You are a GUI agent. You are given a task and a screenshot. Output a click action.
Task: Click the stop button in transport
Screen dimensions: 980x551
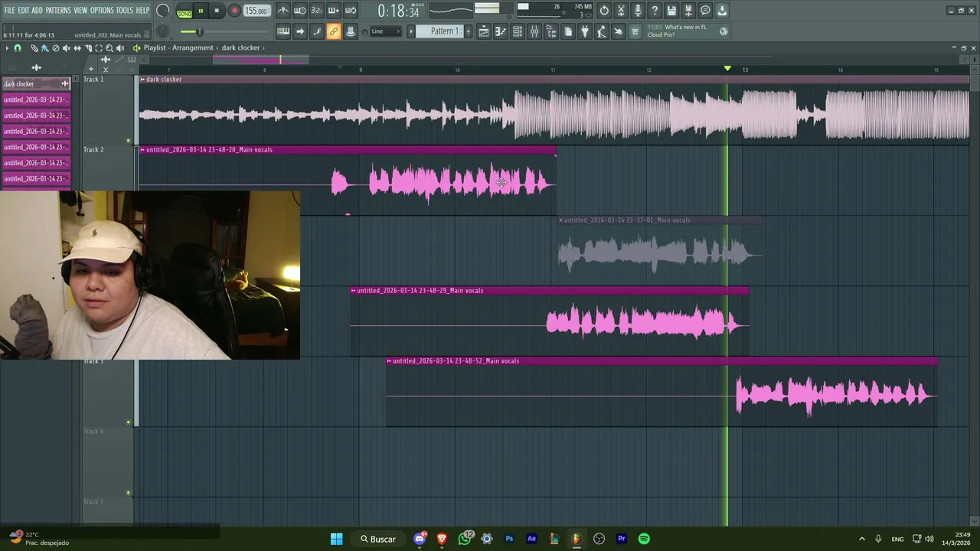tap(217, 11)
